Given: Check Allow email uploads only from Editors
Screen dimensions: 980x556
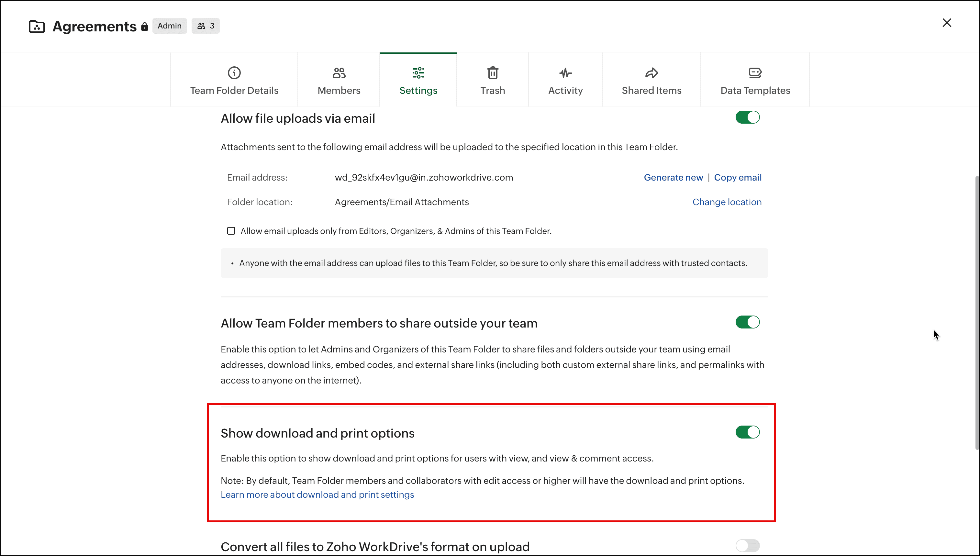Looking at the screenshot, I should point(231,231).
